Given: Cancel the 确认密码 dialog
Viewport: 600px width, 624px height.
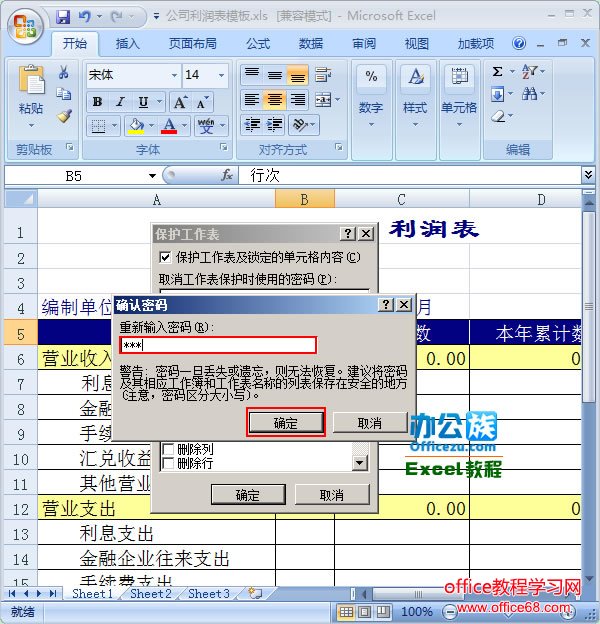Looking at the screenshot, I should tap(370, 423).
